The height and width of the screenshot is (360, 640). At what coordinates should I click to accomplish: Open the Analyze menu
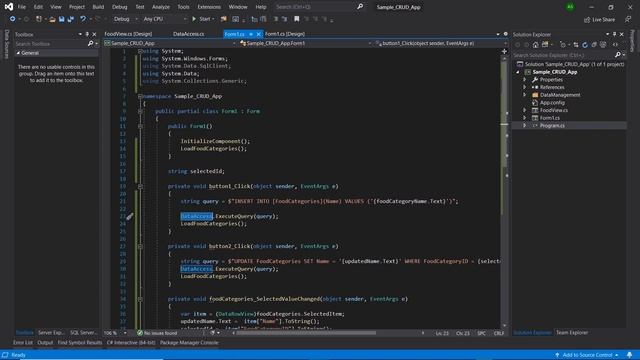161,7
